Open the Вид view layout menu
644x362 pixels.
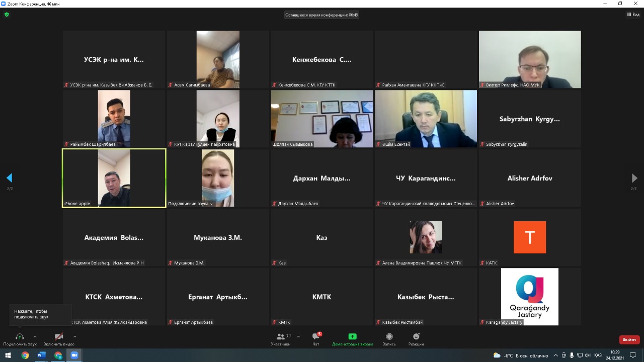tap(633, 15)
